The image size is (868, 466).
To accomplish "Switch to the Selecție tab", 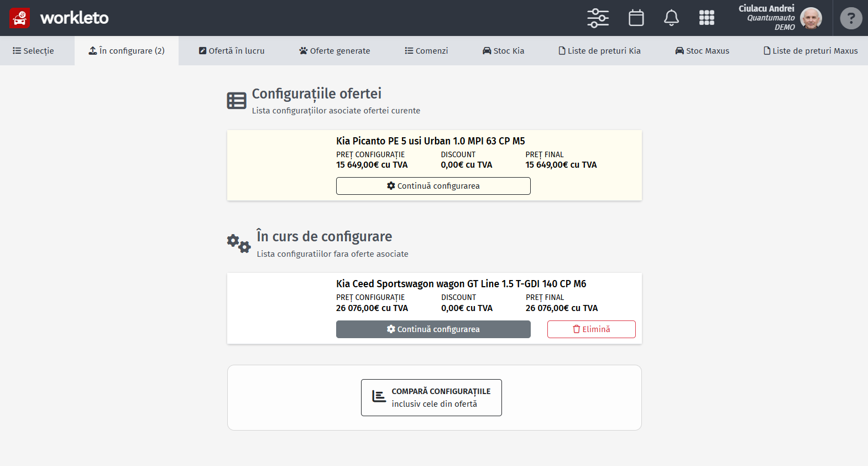I will pyautogui.click(x=33, y=51).
